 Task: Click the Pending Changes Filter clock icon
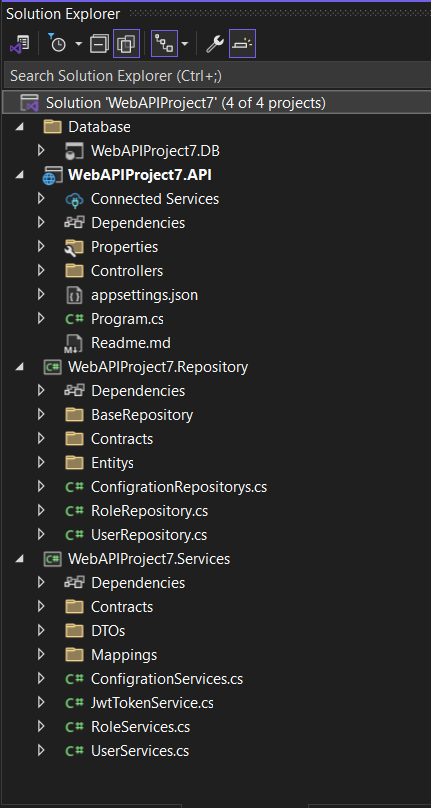pyautogui.click(x=57, y=44)
